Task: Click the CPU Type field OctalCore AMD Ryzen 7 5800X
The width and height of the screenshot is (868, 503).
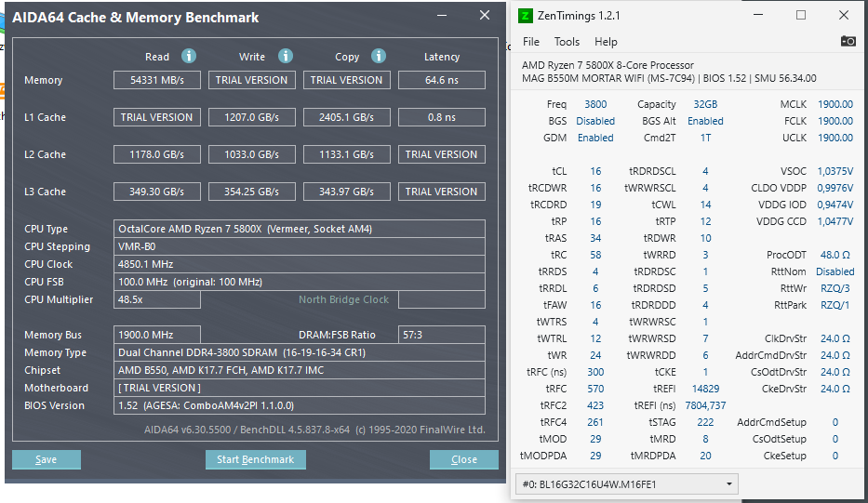Action: pos(300,229)
